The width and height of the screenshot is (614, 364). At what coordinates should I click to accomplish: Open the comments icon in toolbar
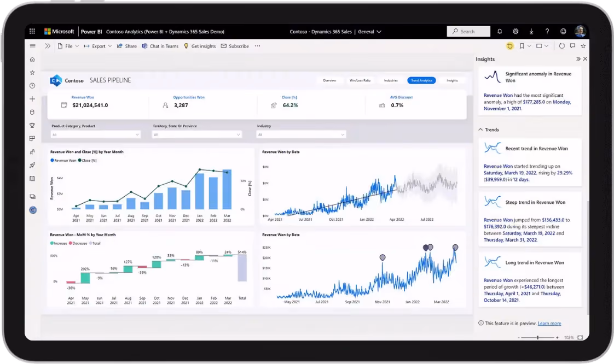[x=572, y=46]
